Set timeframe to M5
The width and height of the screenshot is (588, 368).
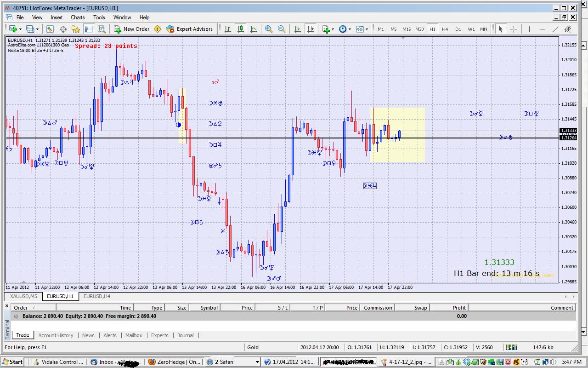click(x=394, y=29)
